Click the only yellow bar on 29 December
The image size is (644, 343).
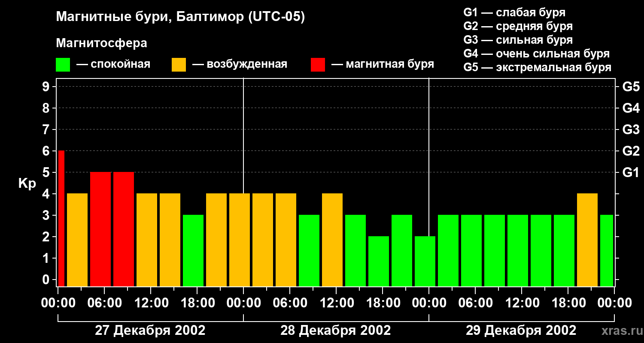point(587,240)
